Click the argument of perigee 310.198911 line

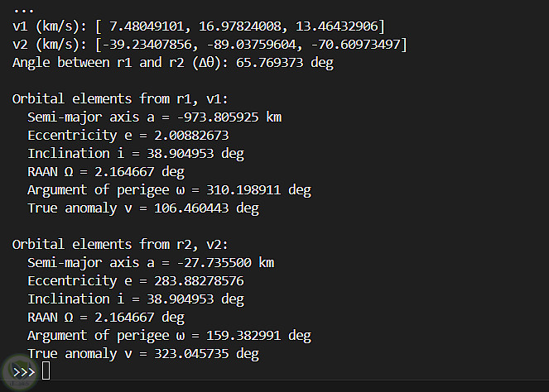169,190
